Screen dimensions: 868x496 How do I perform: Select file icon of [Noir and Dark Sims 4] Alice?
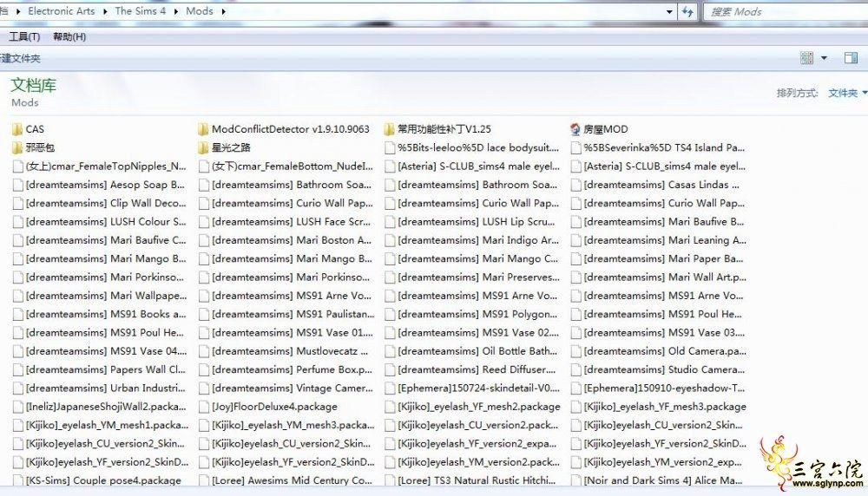(575, 480)
